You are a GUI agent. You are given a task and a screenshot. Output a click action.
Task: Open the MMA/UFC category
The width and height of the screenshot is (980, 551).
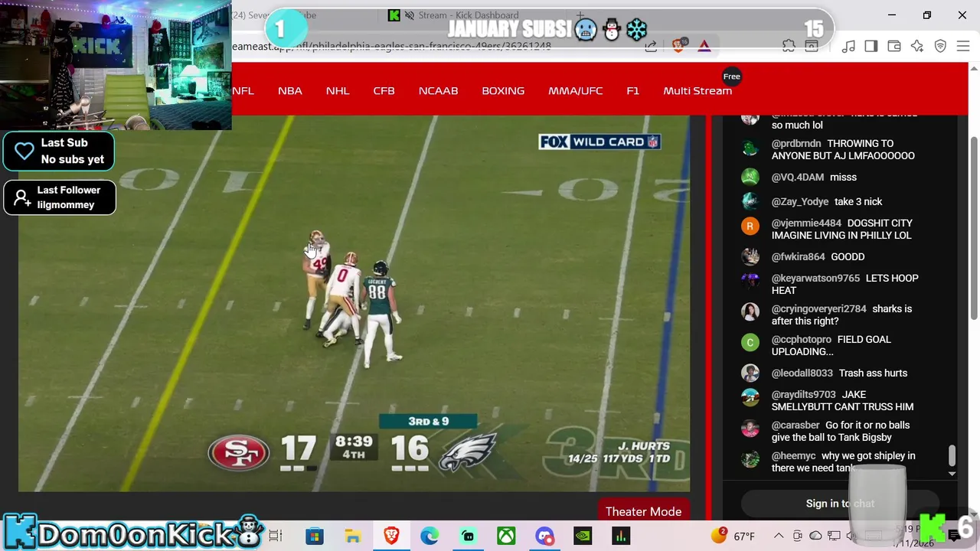pyautogui.click(x=575, y=90)
